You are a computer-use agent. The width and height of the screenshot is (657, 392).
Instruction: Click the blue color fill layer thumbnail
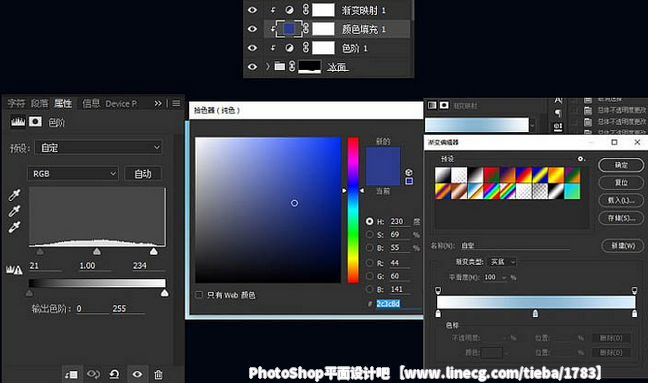289,28
